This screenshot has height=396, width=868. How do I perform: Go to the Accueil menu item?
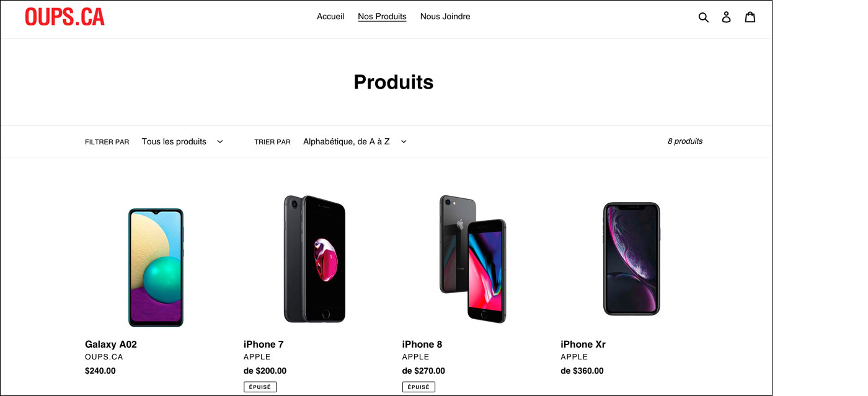pos(330,17)
